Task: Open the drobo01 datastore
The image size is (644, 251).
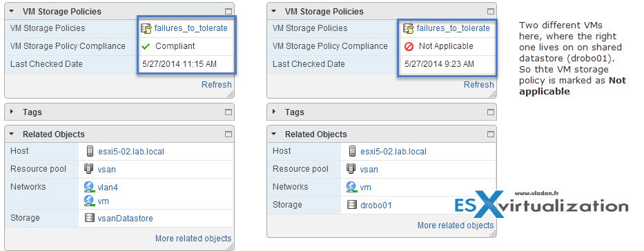Action: [x=375, y=205]
